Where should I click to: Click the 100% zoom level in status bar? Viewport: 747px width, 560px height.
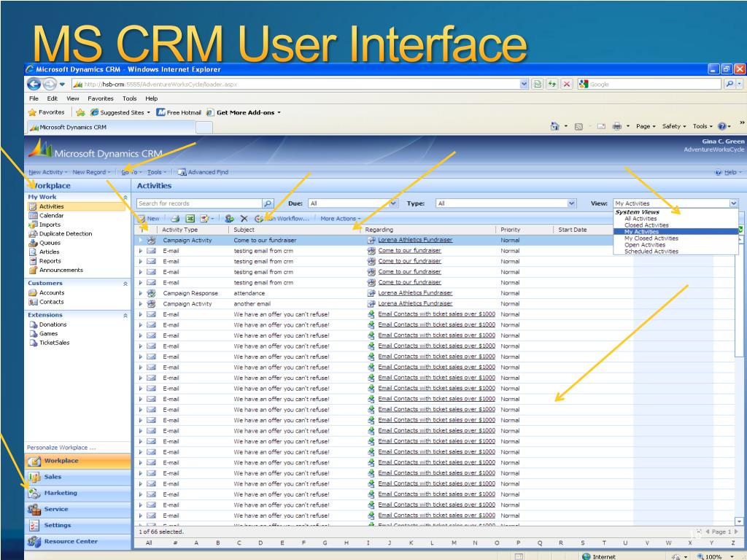tap(713, 556)
